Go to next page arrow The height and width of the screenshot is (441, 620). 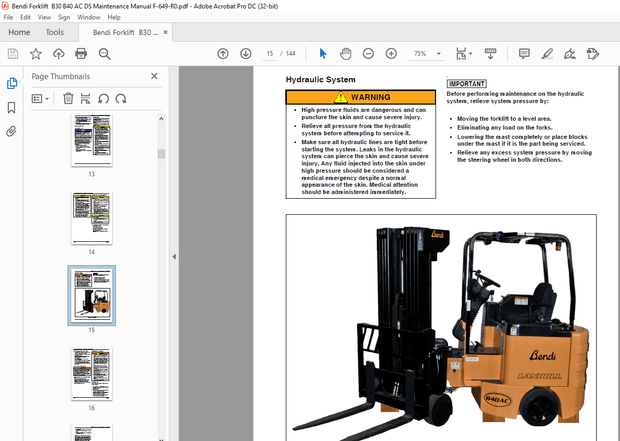pyautogui.click(x=246, y=53)
